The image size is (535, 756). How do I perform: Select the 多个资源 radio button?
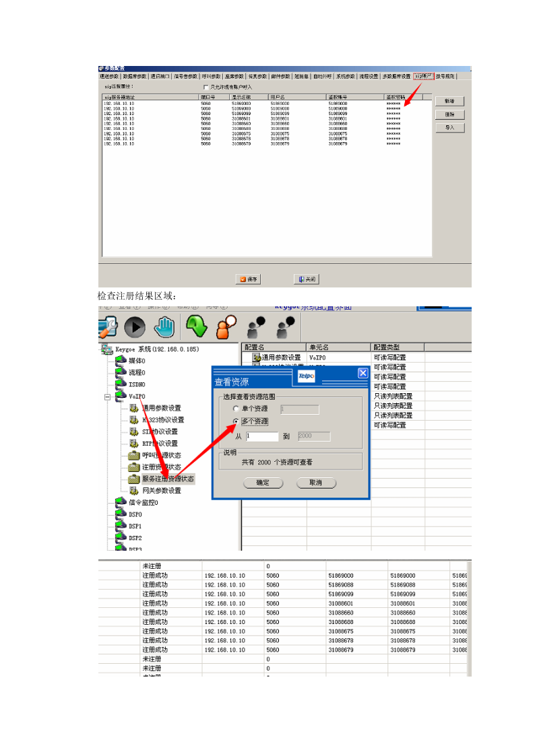[236, 421]
